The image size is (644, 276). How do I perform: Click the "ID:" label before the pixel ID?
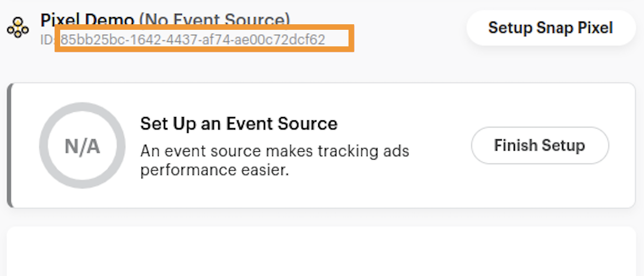click(x=50, y=40)
